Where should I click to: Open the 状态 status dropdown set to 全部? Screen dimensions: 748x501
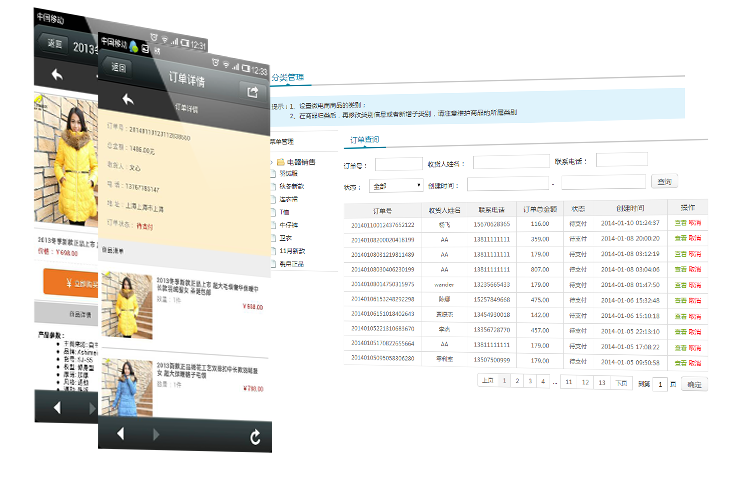tap(396, 185)
